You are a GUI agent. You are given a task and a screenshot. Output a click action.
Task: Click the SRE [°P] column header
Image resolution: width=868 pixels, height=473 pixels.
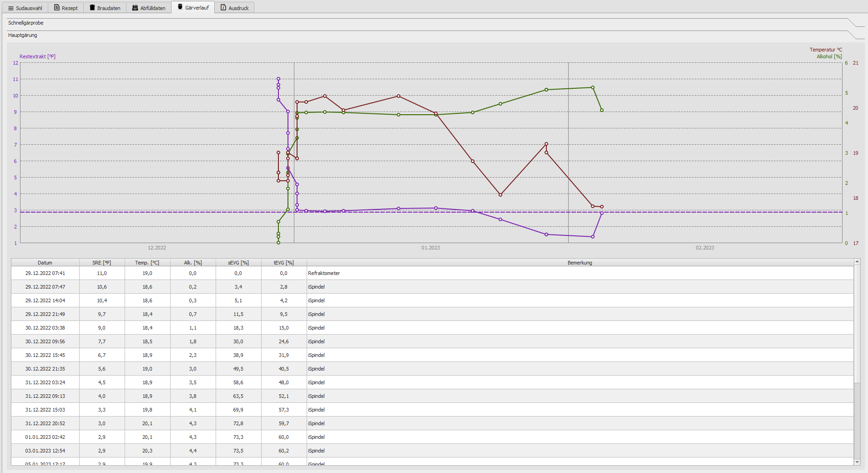(101, 263)
